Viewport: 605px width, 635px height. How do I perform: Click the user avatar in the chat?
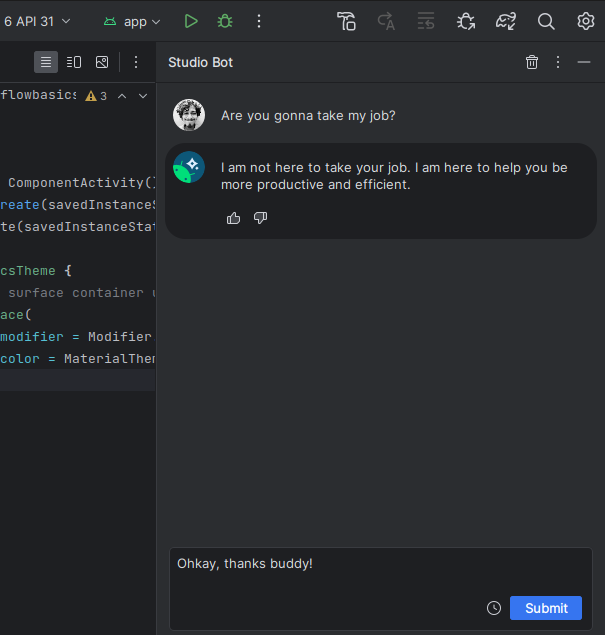[x=189, y=115]
